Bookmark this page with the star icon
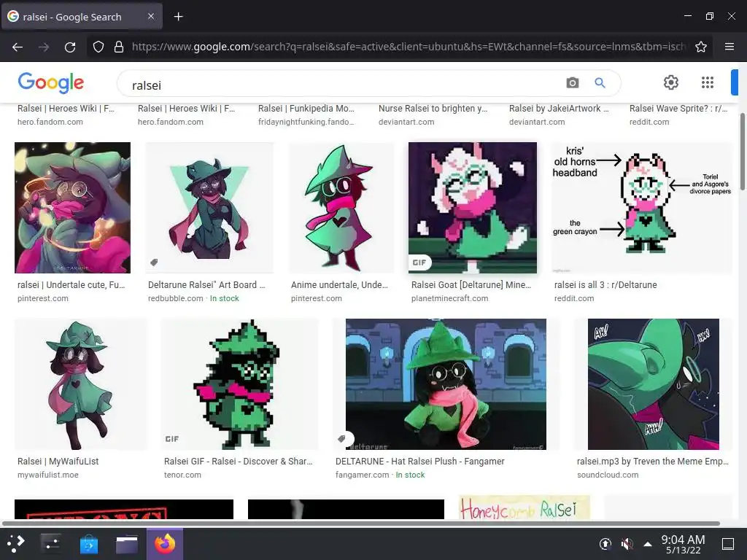Viewport: 747px width, 560px height. pyautogui.click(x=701, y=47)
